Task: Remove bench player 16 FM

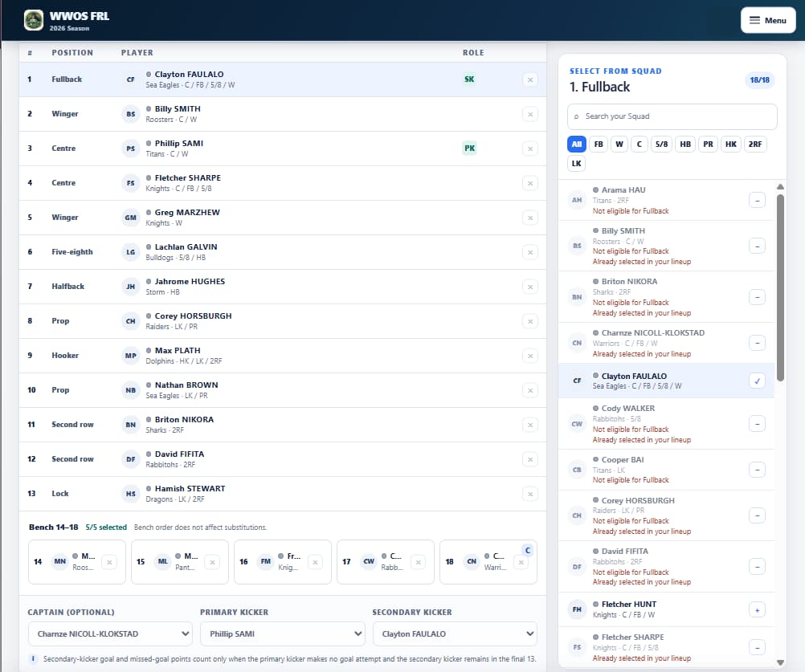Action: click(315, 562)
